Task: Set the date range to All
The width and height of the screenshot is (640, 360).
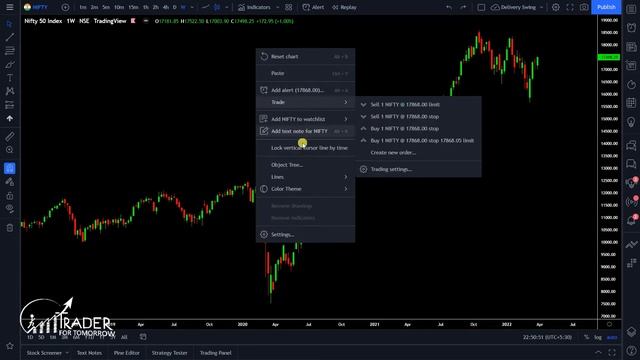Action: (124, 337)
